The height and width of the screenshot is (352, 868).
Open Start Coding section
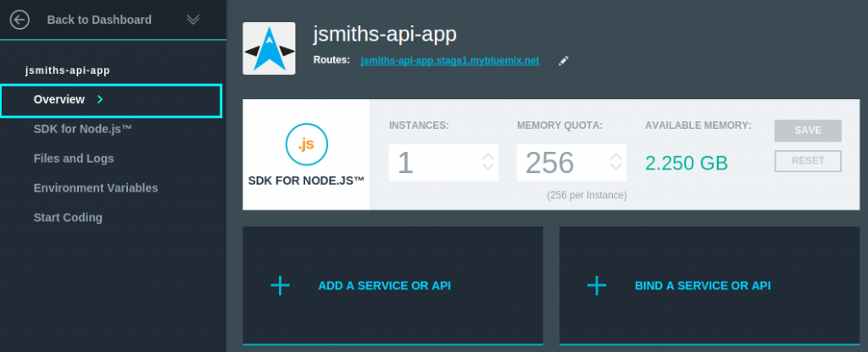68,217
